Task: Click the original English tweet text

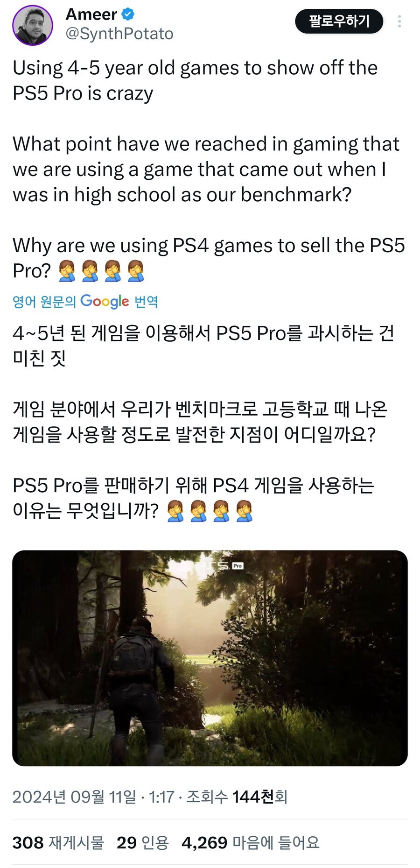Action: [209, 169]
